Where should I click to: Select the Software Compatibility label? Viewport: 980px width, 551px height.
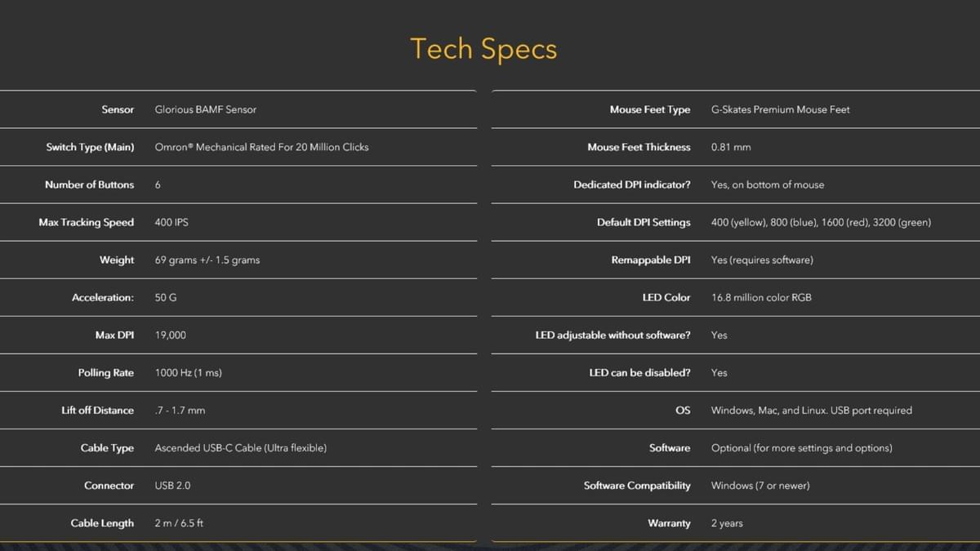pos(637,485)
